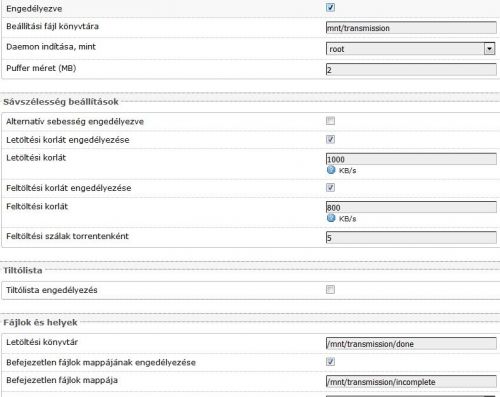This screenshot has height=397, width=500.
Task: Toggle Befejezetlen fájlok mappájának engedélyezése checkbox
Action: (330, 361)
